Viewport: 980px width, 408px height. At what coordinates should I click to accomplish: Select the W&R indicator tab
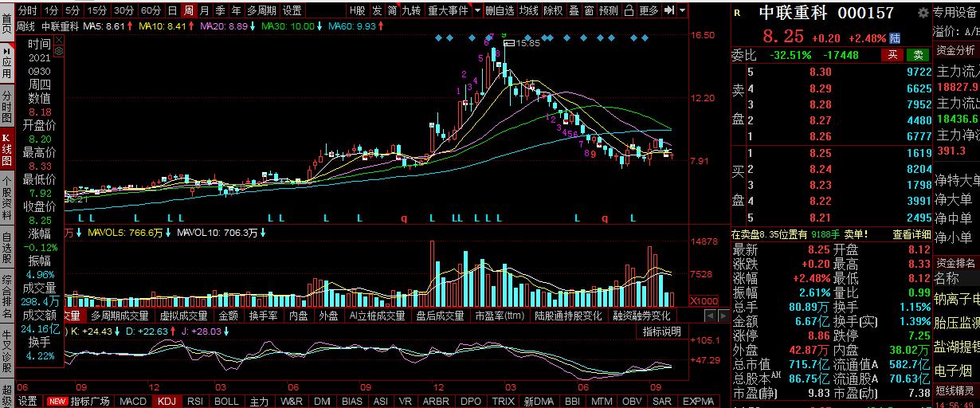coord(292,401)
